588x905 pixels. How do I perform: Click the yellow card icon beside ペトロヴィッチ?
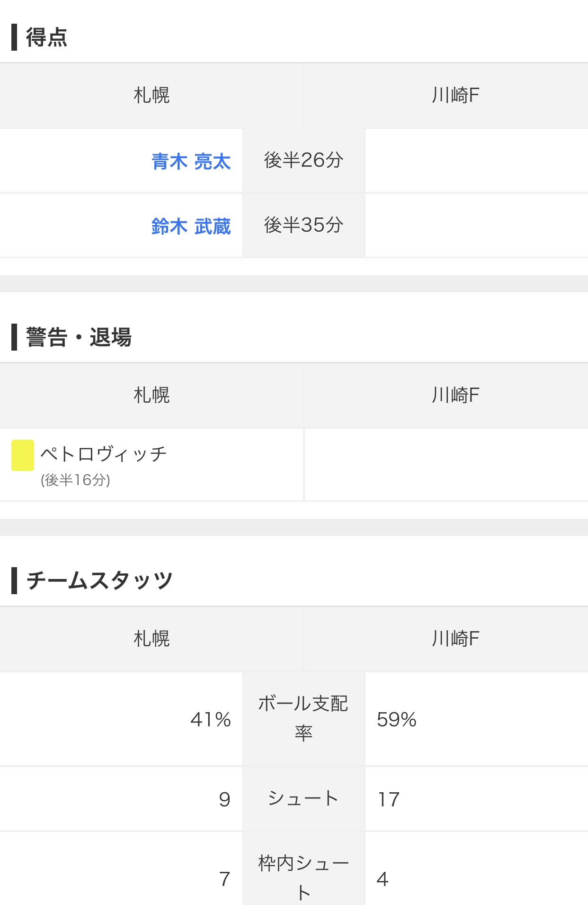tap(23, 455)
